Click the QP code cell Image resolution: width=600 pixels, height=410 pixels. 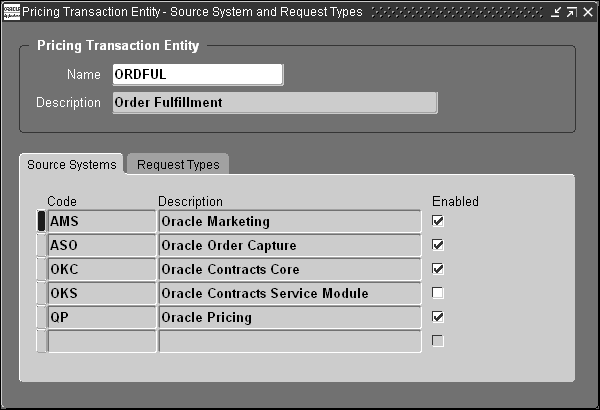[x=102, y=317]
